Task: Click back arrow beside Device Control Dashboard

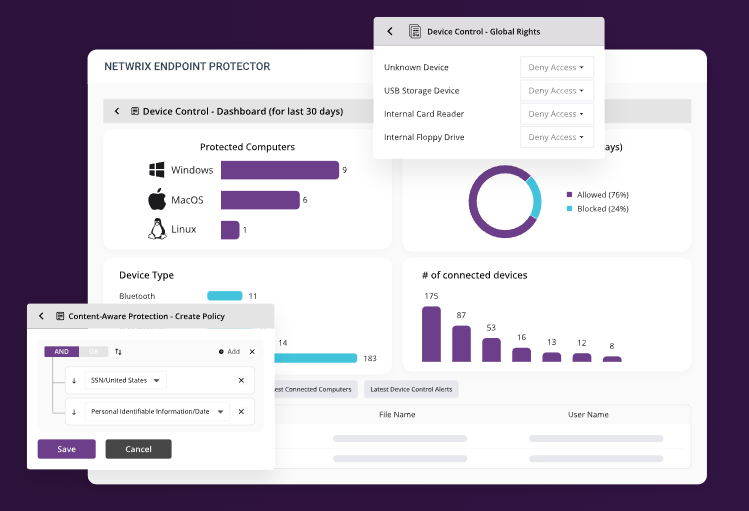Action: click(117, 111)
